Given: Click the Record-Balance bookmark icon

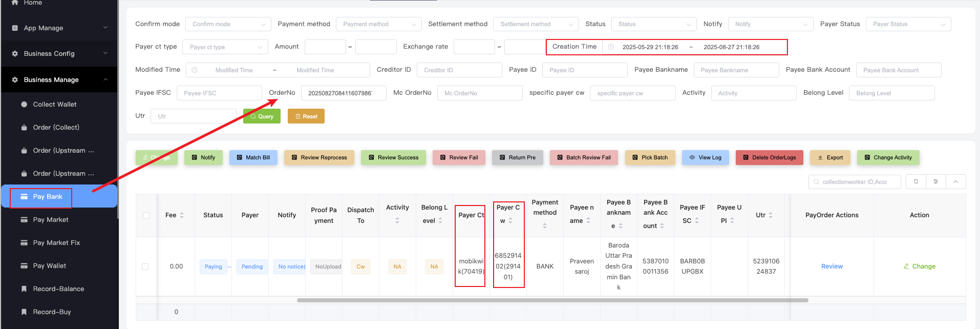Looking at the screenshot, I should point(24,289).
